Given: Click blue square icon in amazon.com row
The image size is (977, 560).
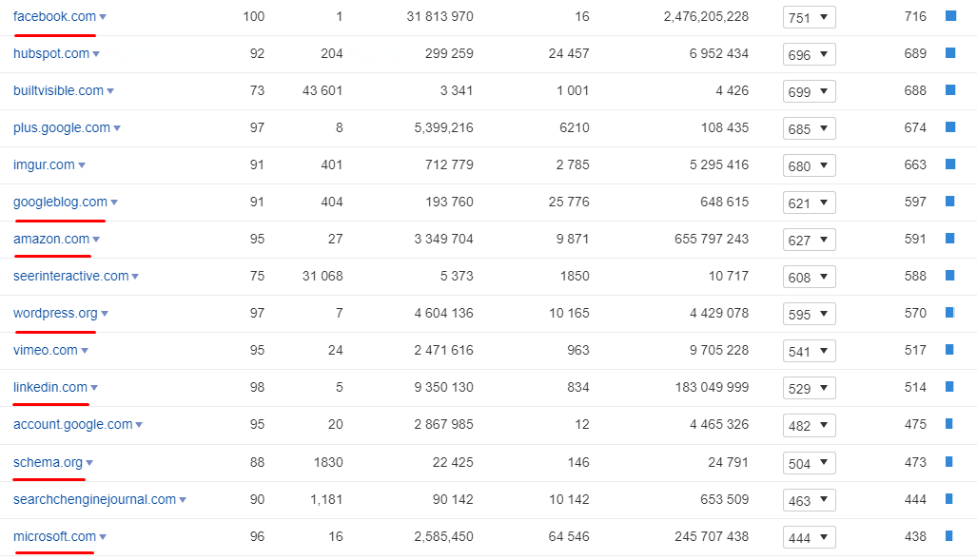Looking at the screenshot, I should coord(949,239).
